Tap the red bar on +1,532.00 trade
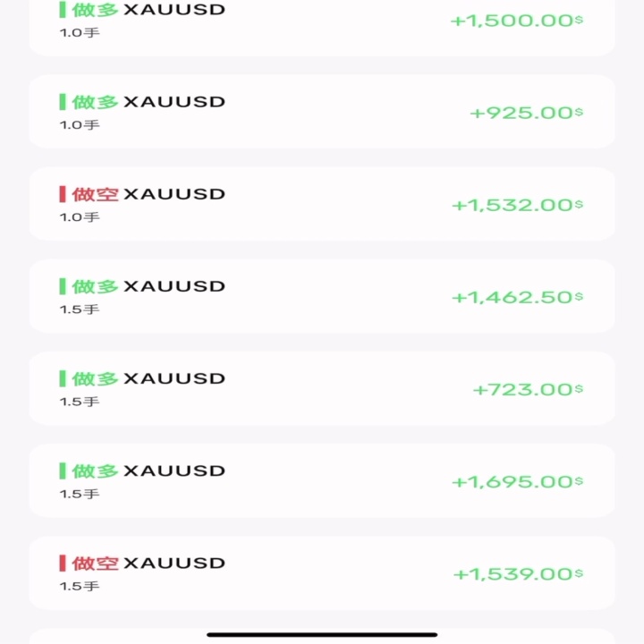Image resolution: width=644 pixels, height=644 pixels. pos(63,194)
